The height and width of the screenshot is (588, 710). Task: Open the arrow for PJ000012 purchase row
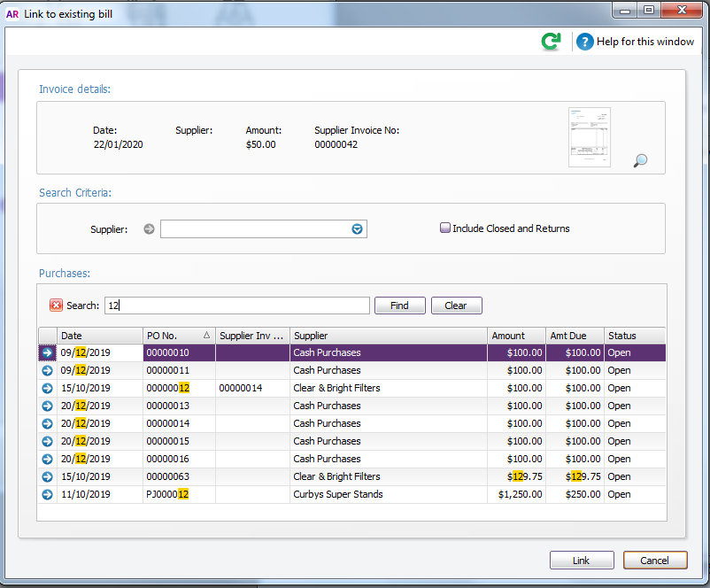click(x=47, y=494)
